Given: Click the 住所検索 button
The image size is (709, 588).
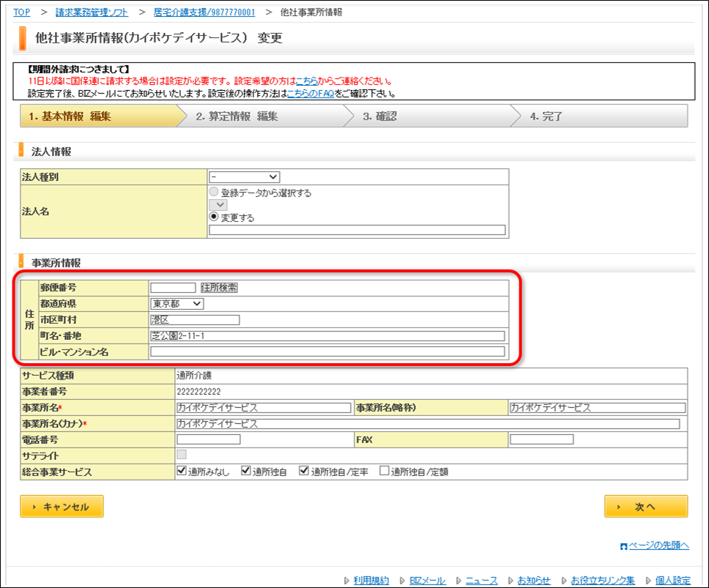Looking at the screenshot, I should [x=219, y=288].
